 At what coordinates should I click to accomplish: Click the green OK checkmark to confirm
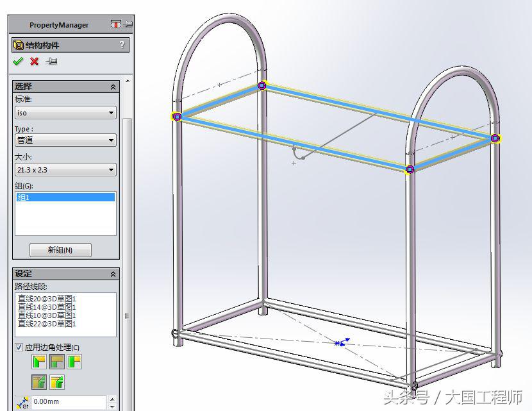coord(17,62)
